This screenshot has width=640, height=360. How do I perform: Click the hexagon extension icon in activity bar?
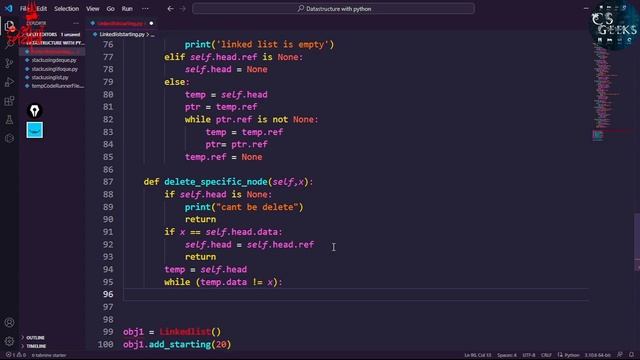coord(9,138)
